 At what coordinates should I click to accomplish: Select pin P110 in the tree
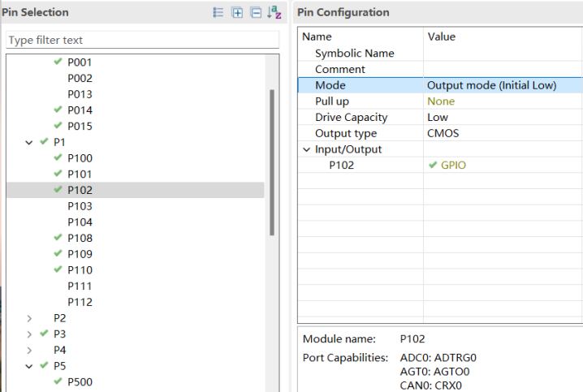click(80, 269)
